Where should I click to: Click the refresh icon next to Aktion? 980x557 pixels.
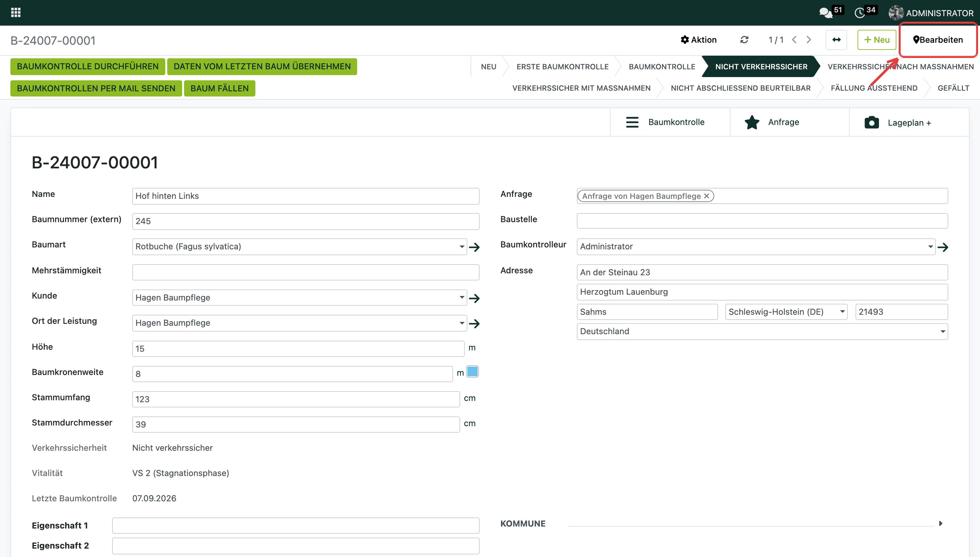click(x=744, y=40)
